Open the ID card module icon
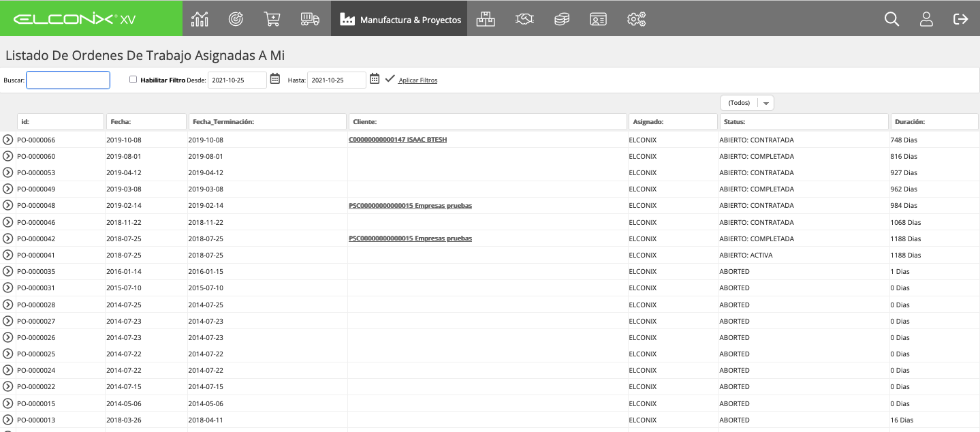The height and width of the screenshot is (432, 980). (x=598, y=19)
